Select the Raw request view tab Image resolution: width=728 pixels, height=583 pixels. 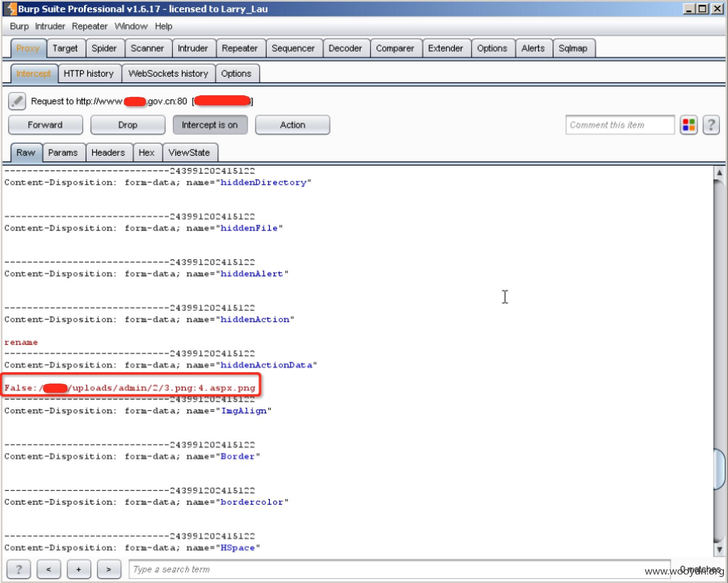[26, 153]
